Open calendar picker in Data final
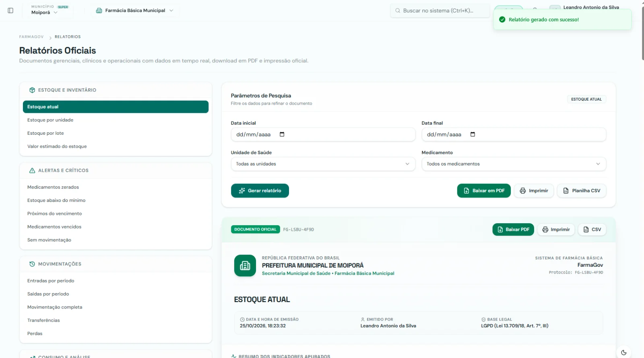This screenshot has width=644, height=358. [473, 134]
